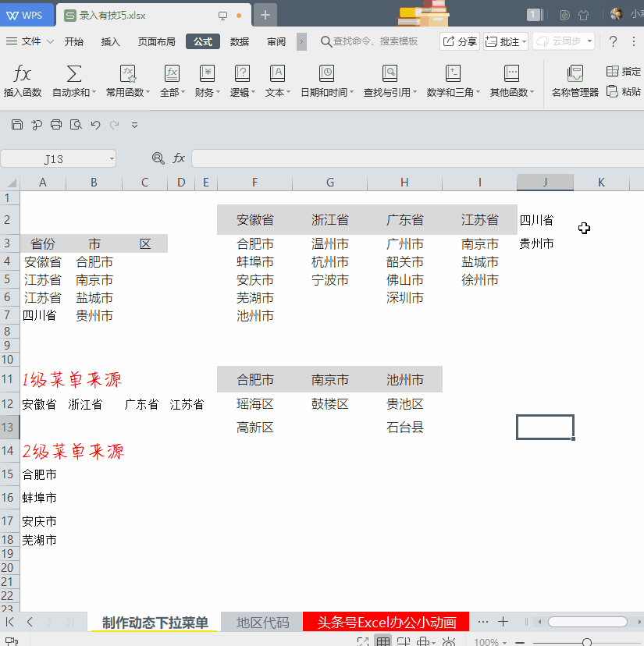Open the red 头条号Excel办公小动画 sheet tab
The width and height of the screenshot is (644, 646).
tap(386, 622)
